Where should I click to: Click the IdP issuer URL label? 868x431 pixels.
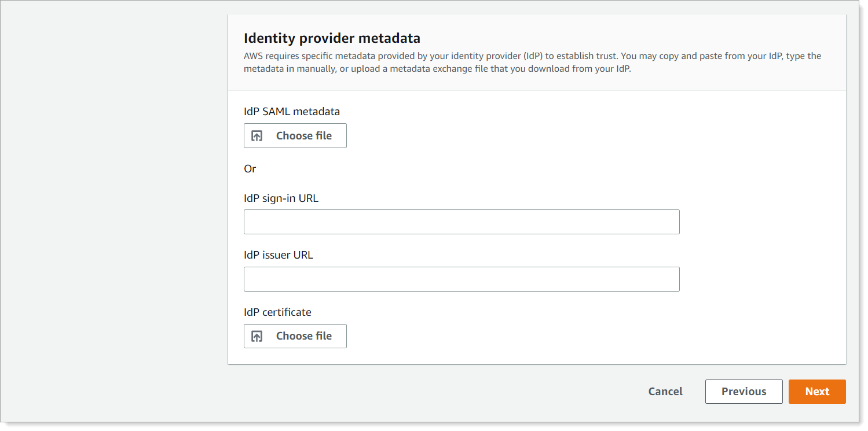point(279,255)
